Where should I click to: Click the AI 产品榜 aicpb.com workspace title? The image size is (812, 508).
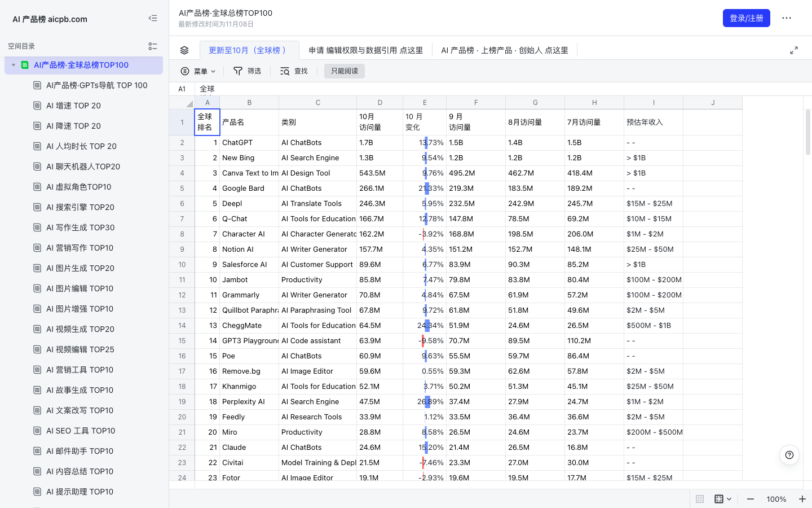coord(50,19)
